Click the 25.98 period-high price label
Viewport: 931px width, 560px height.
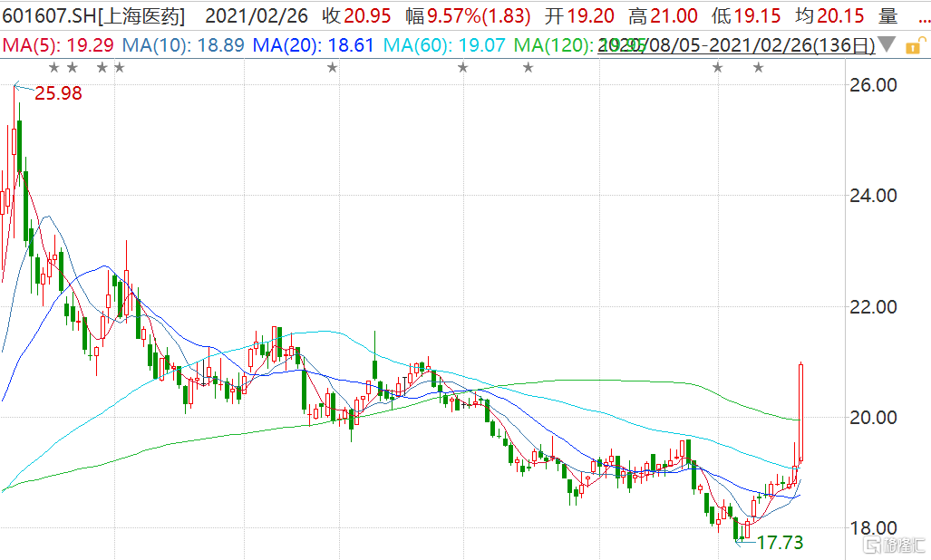click(58, 93)
